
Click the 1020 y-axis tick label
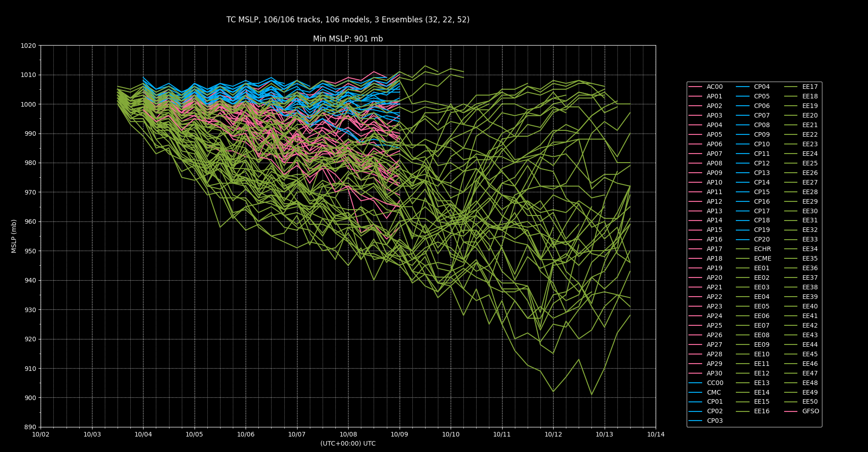(x=28, y=46)
